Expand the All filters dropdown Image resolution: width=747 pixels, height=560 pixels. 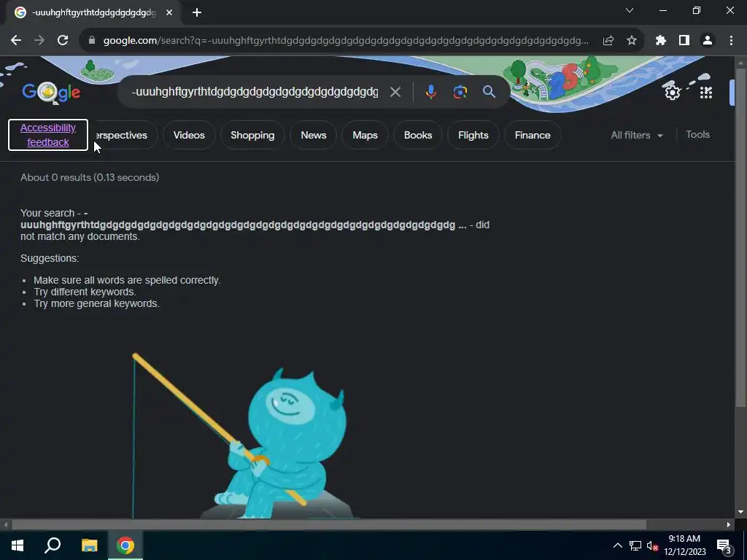(637, 135)
